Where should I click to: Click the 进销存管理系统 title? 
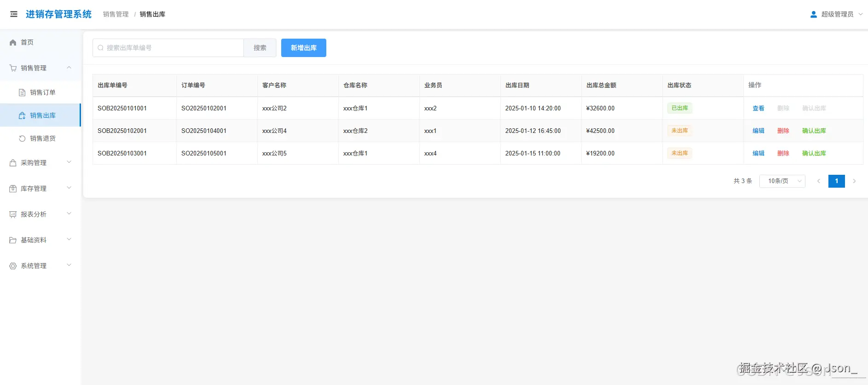click(x=58, y=14)
